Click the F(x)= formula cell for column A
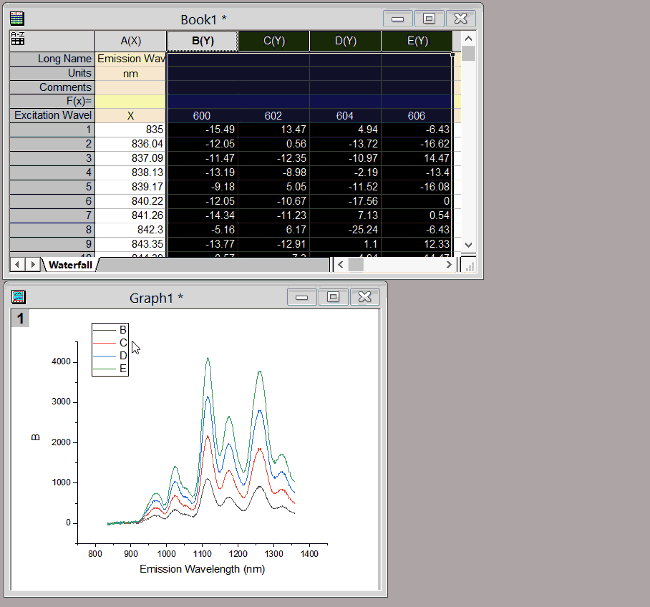Image resolution: width=650 pixels, height=607 pixels. (x=130, y=101)
